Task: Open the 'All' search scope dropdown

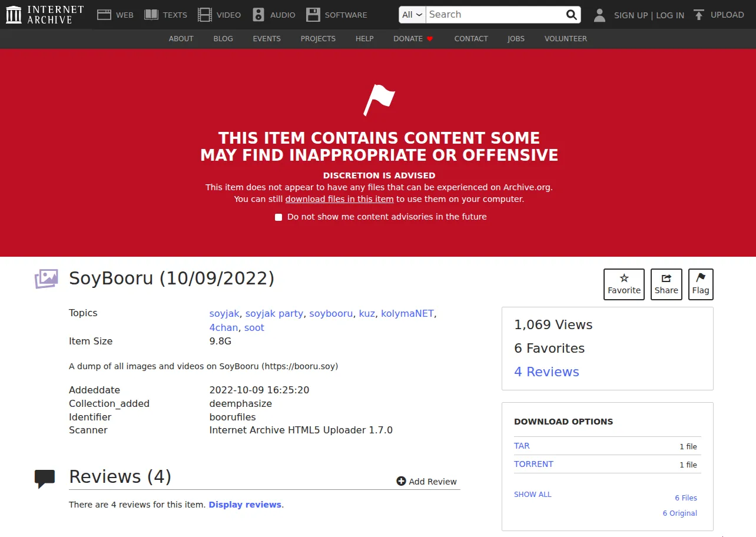Action: (412, 15)
